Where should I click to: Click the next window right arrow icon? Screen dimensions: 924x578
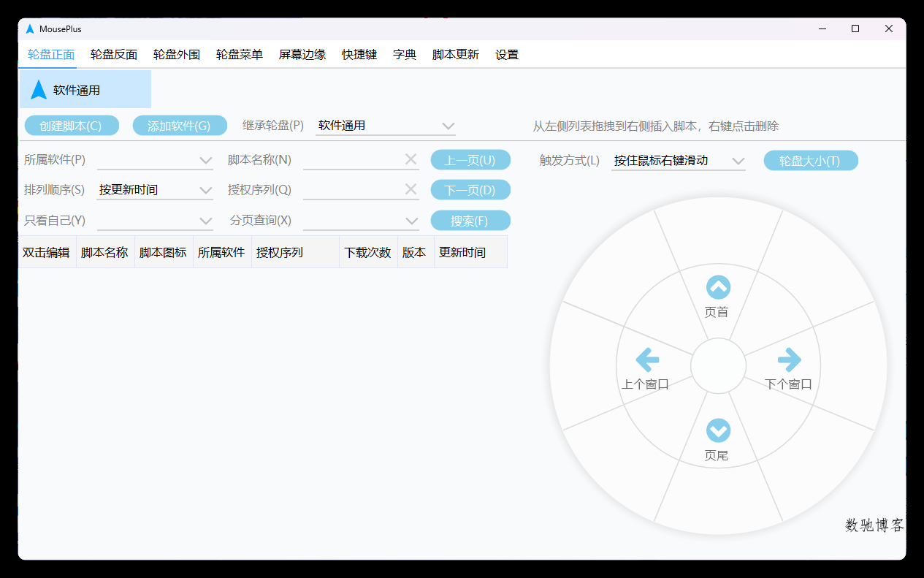(790, 360)
